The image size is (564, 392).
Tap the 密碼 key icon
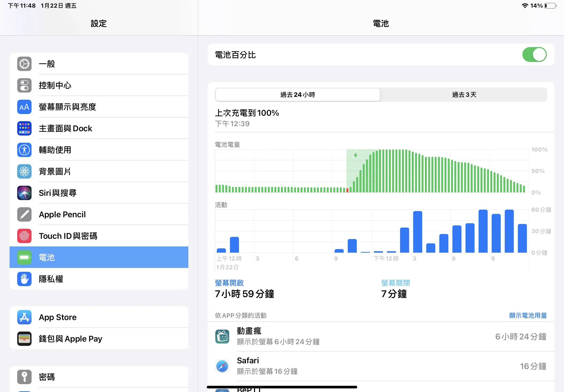(x=24, y=377)
